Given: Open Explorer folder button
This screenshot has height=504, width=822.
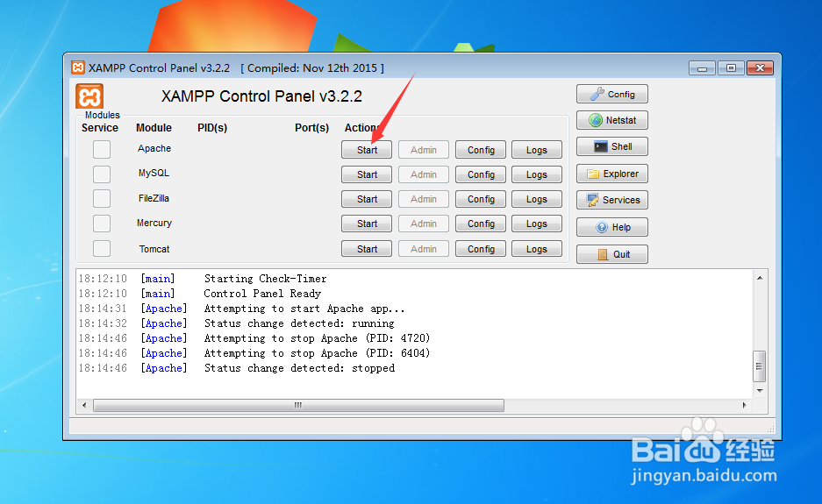Looking at the screenshot, I should coord(611,174).
